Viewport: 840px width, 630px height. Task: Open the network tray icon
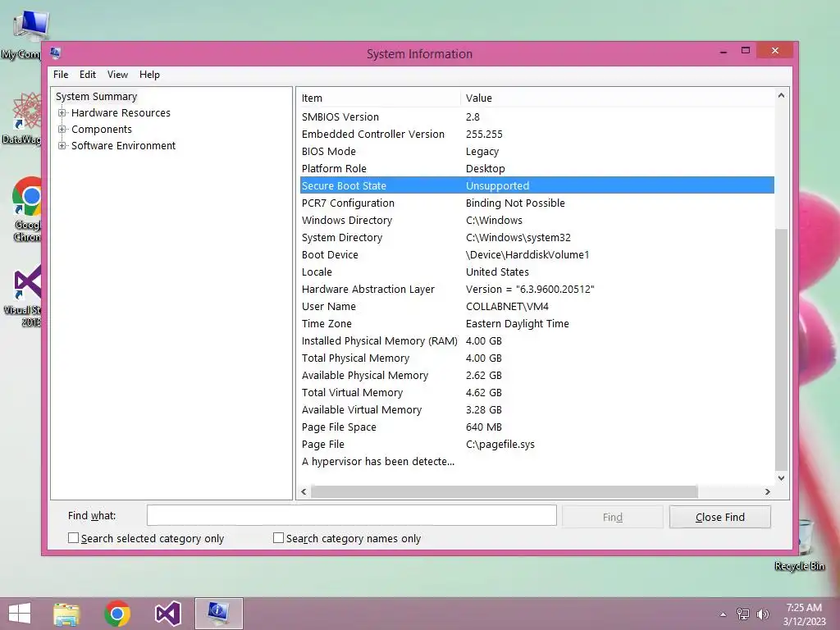coord(743,614)
